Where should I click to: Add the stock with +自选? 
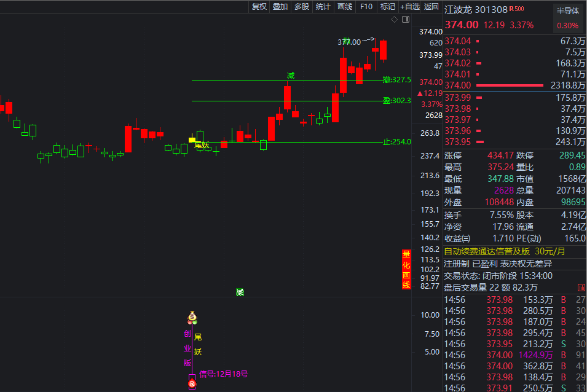pos(410,7)
